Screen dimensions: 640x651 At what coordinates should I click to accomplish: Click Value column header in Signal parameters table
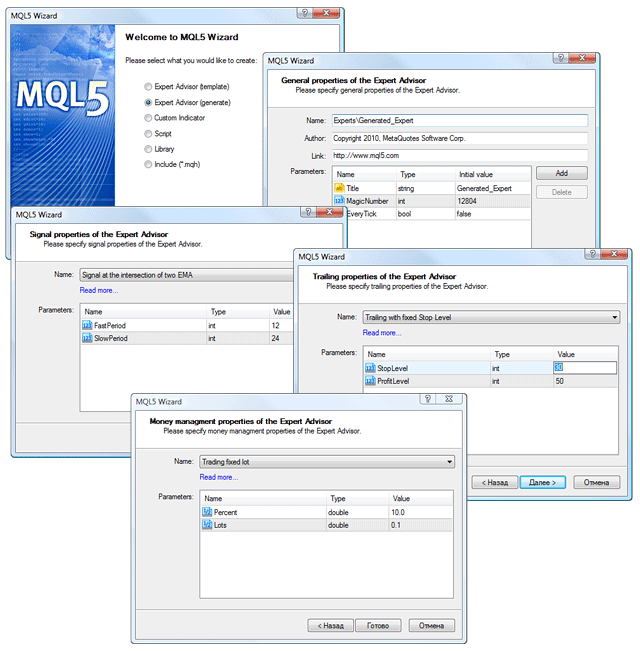281,312
